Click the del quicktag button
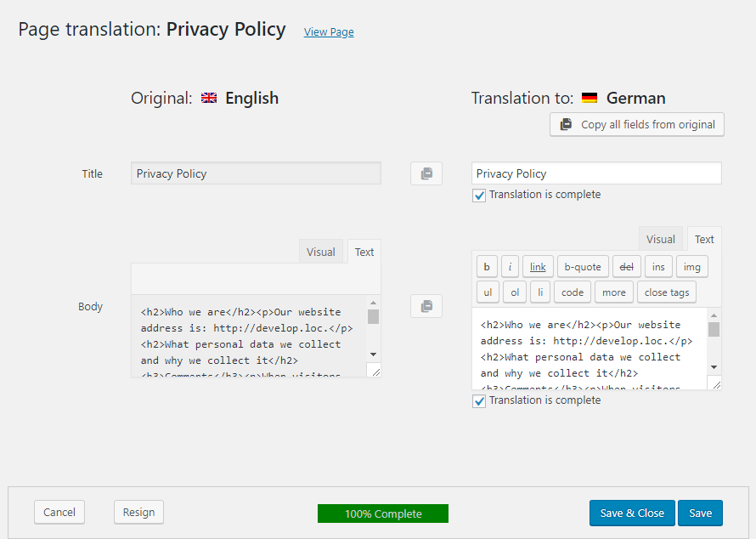756x539 pixels. pyautogui.click(x=626, y=267)
